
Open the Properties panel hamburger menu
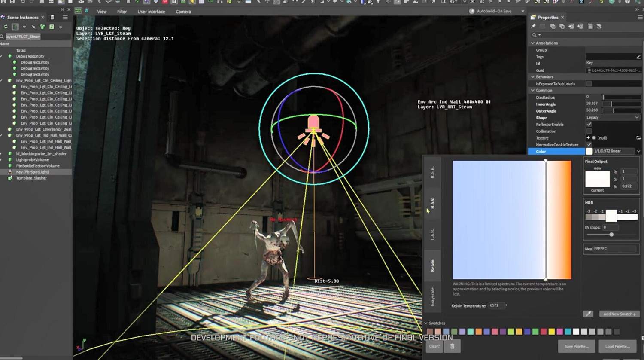point(640,17)
